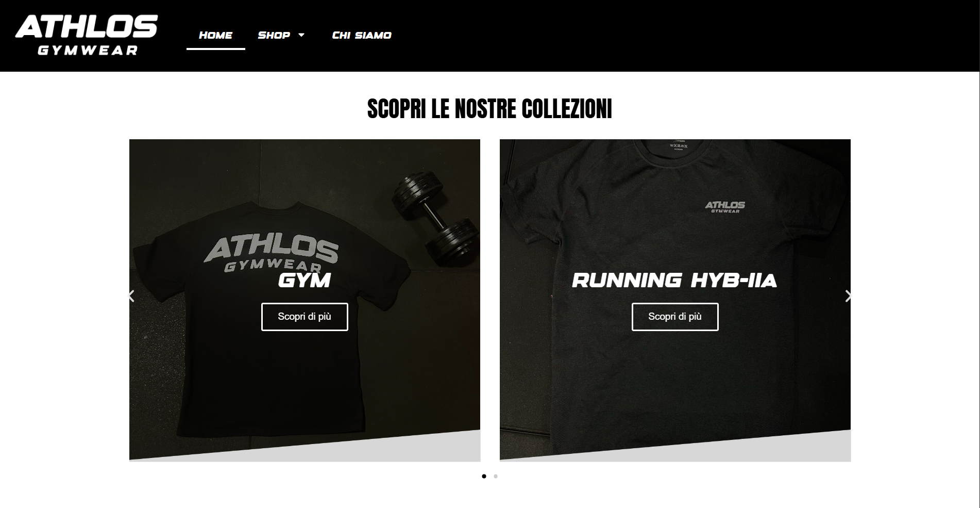Click Scopri di più under GYM
Screen dimensions: 980x508
(x=305, y=317)
